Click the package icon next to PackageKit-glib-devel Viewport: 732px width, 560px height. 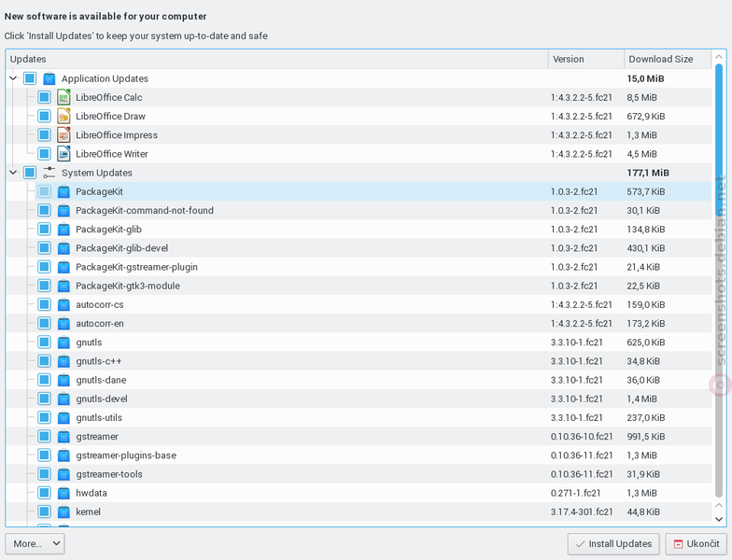[63, 248]
